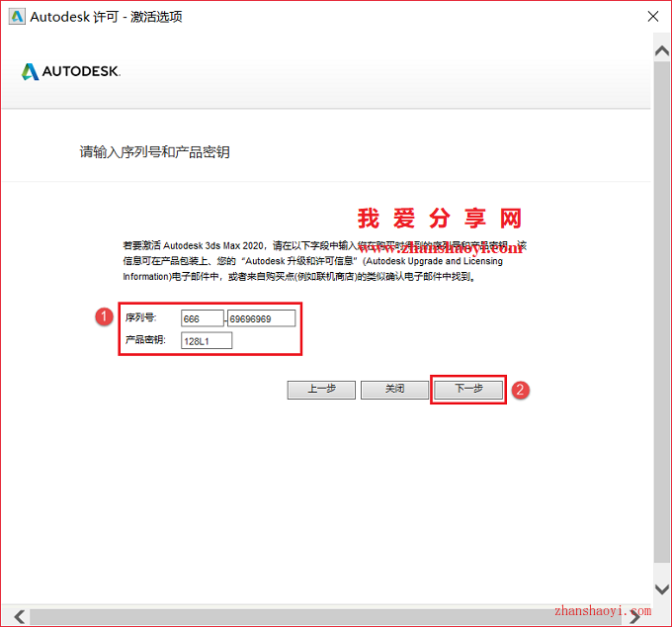Click the horizontal scrollbar left arrow

(x=19, y=617)
